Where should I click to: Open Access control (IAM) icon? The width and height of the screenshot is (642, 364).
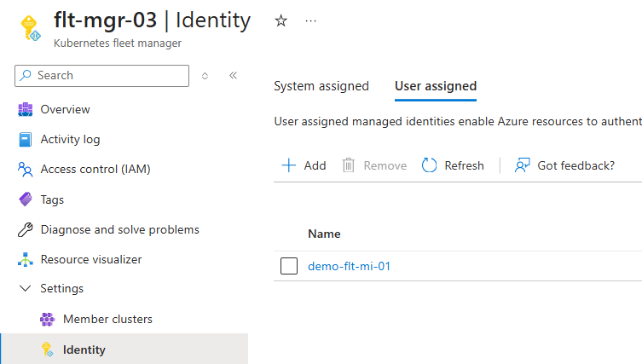tap(26, 170)
